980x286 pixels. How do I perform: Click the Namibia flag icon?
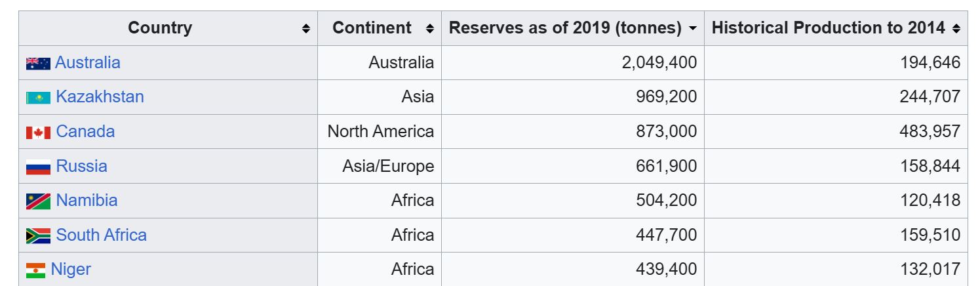point(38,201)
